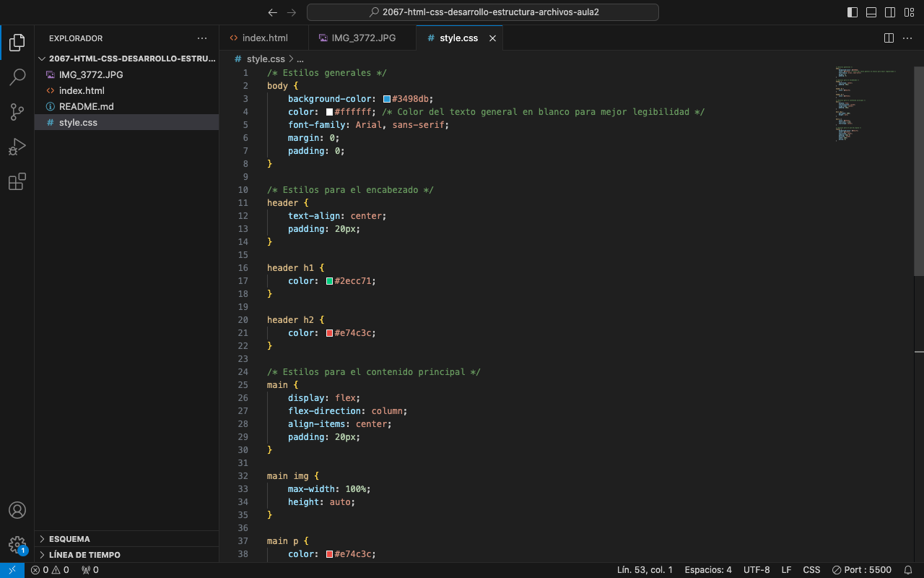Screen dimensions: 924x578
Task: Open the notifications bell
Action: (908, 570)
